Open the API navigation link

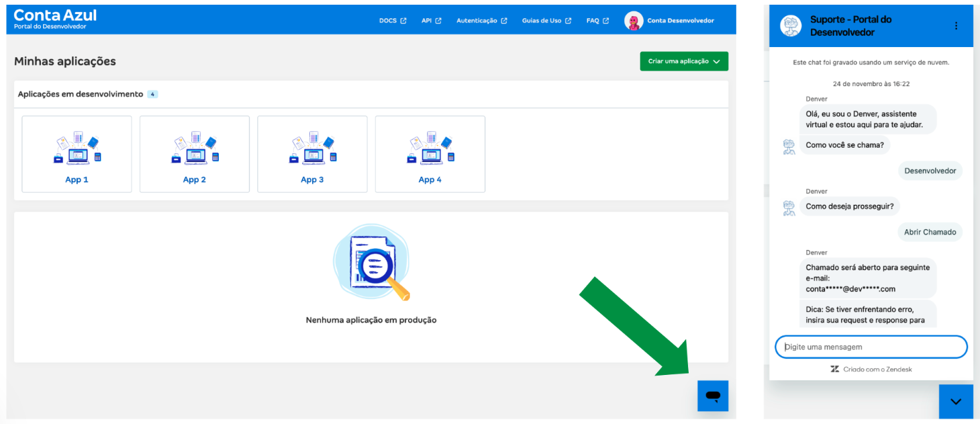431,21
